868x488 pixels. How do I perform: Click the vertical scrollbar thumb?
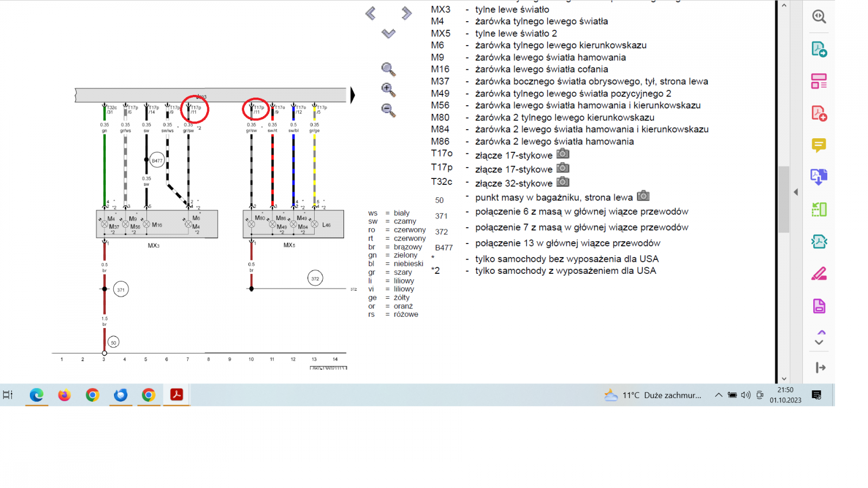(x=784, y=199)
